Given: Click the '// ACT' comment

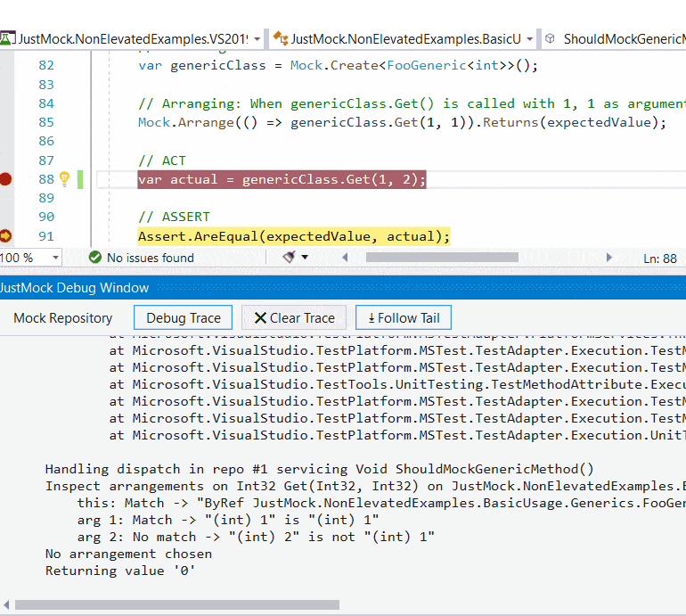Looking at the screenshot, I should (x=162, y=160).
